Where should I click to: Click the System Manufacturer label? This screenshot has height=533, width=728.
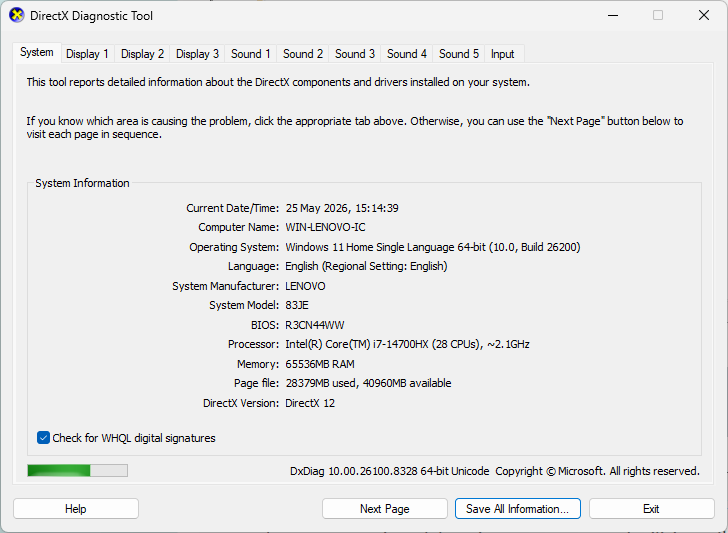226,286
